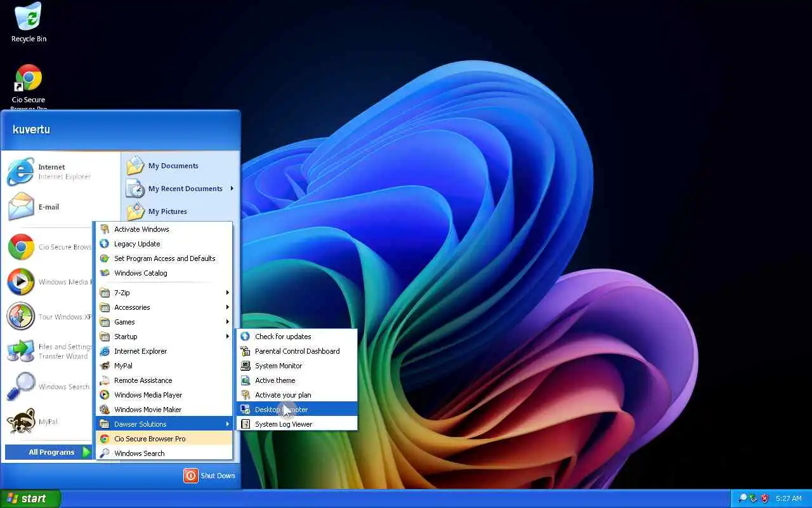Click the 5:27 AM taskbar clock
Screen dimensions: 812x508
[789, 498]
